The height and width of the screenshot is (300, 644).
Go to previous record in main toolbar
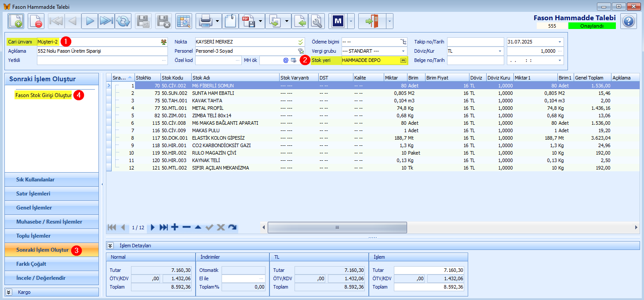click(73, 21)
